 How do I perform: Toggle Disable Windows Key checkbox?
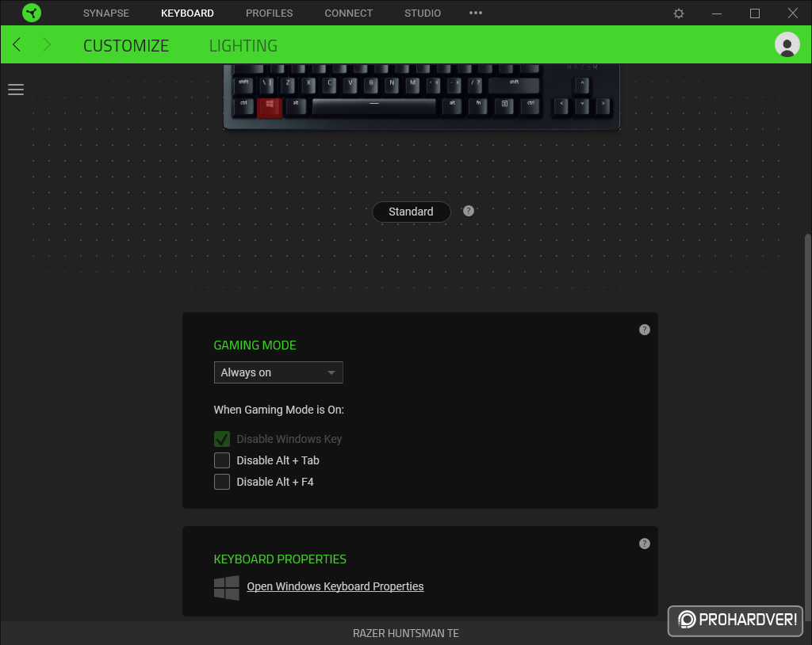(x=222, y=439)
